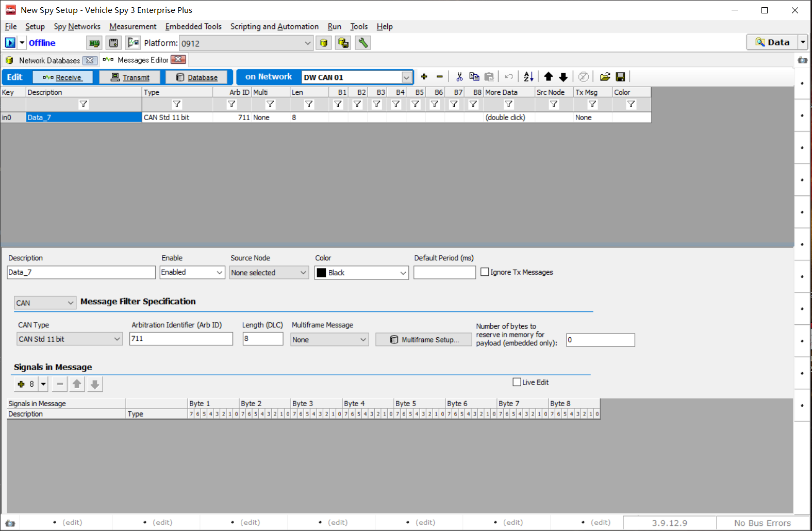Click the Offline status label
Screen dimensions: 812x531
(42, 43)
